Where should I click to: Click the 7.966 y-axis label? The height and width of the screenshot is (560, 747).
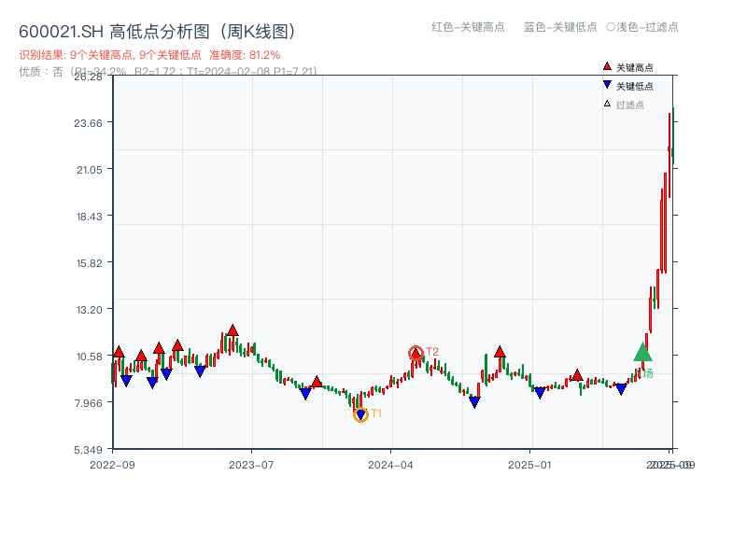tap(88, 403)
